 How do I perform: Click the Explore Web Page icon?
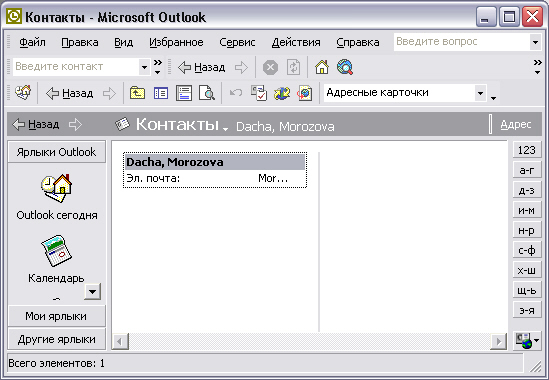[305, 93]
